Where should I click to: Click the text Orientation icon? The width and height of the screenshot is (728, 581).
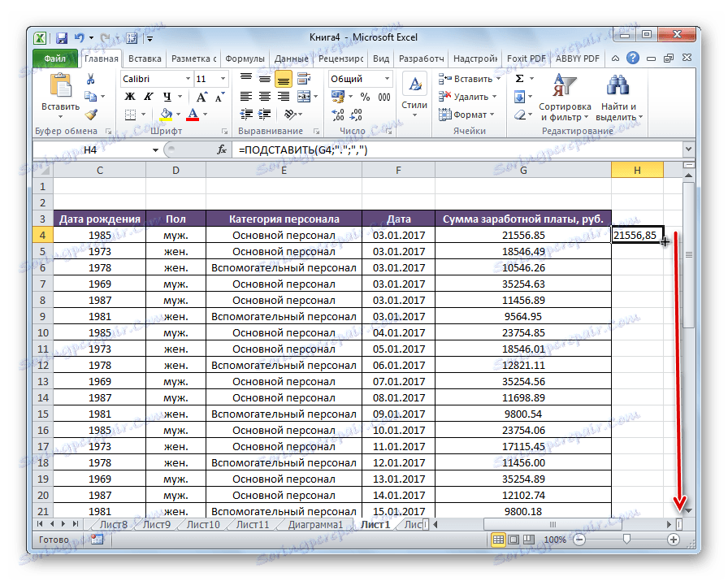[x=291, y=115]
